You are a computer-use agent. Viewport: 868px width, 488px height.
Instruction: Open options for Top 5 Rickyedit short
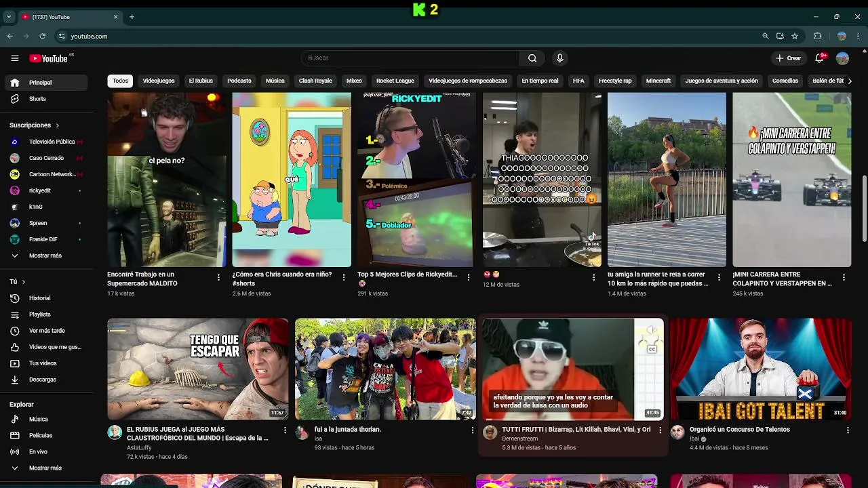click(469, 278)
